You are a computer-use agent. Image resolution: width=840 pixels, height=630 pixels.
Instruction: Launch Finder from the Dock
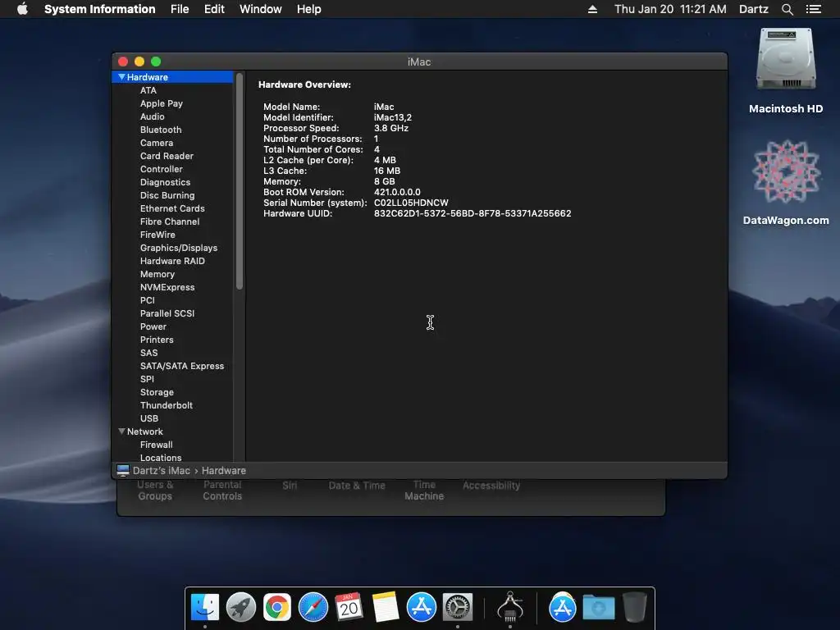[205, 607]
